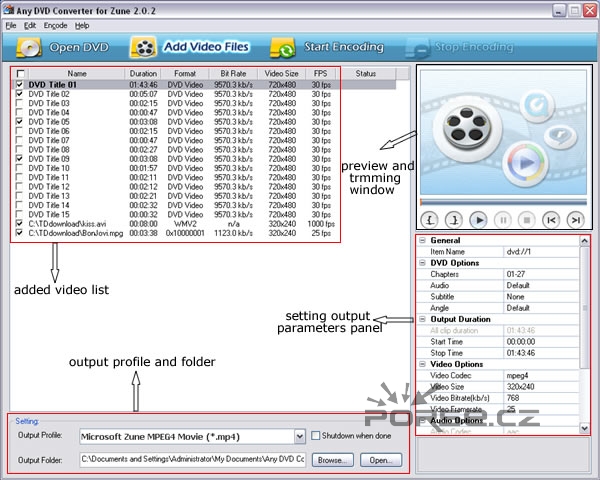The image size is (600, 480).
Task: Pause the preview playback
Action: coord(503,220)
